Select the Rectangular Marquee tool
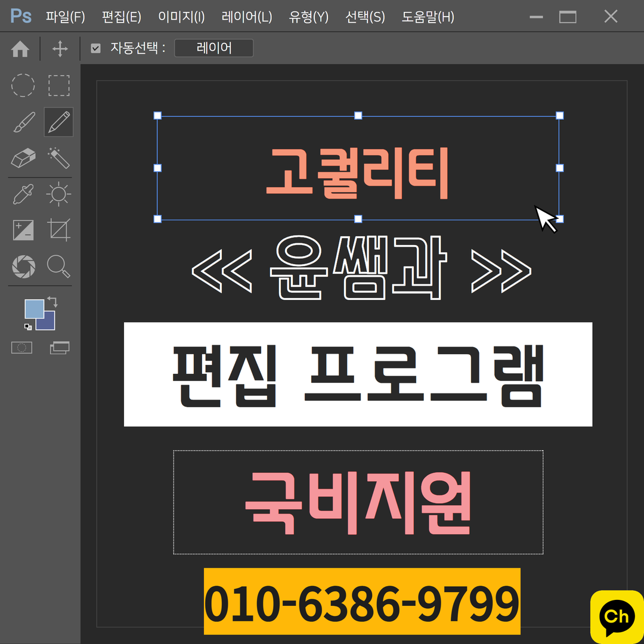The image size is (644, 644). tap(58, 85)
